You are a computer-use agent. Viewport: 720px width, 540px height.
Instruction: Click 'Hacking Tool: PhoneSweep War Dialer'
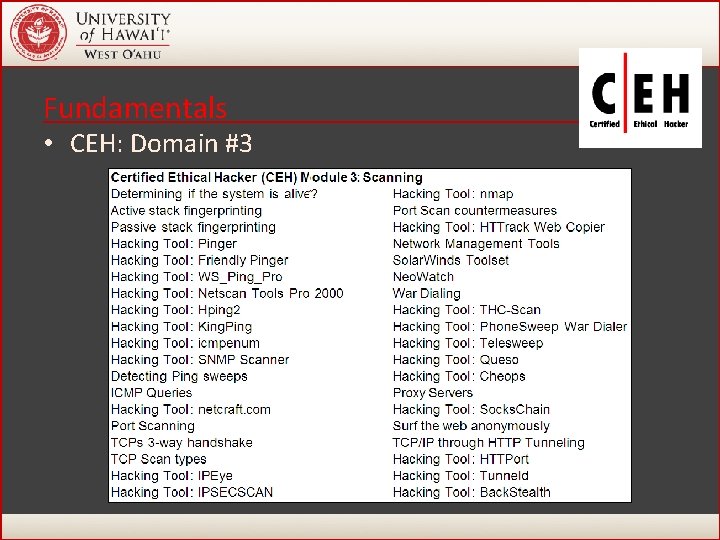pyautogui.click(x=510, y=326)
